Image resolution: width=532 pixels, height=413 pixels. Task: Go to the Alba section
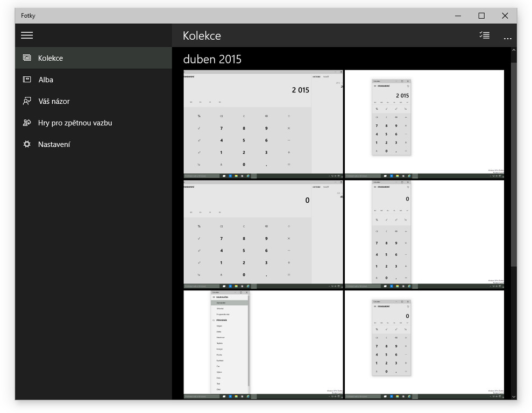[x=94, y=80]
